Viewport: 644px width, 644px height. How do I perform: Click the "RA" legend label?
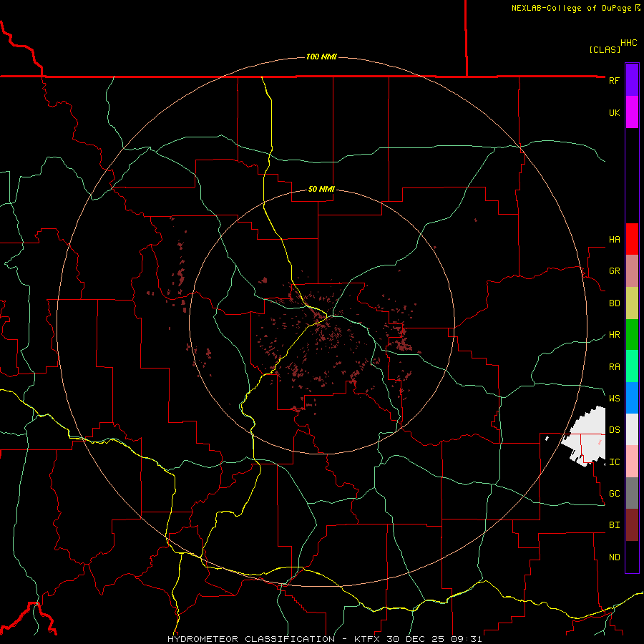coord(614,367)
